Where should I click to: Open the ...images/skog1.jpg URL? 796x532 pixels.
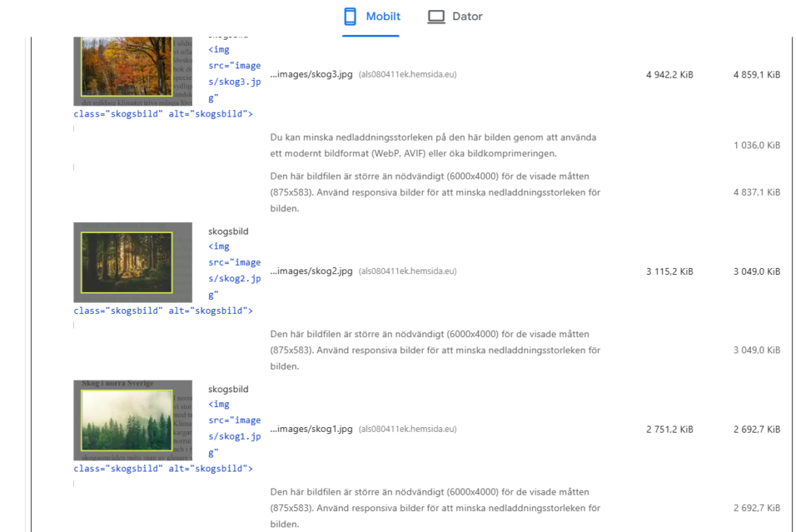311,429
